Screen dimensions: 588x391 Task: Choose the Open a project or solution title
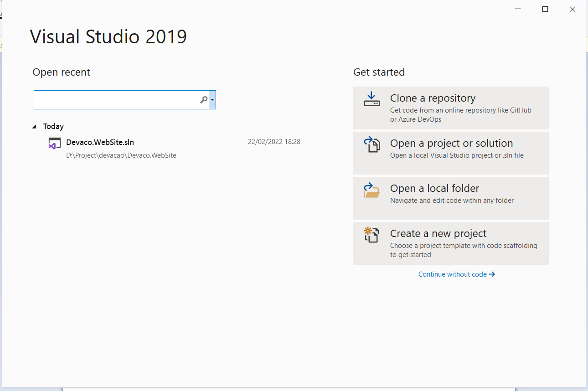point(451,143)
